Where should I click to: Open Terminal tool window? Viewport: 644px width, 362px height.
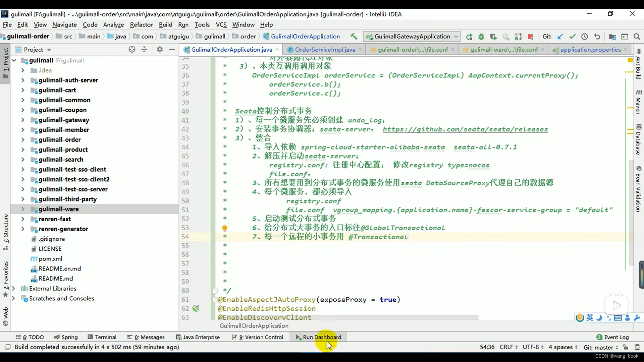point(102,337)
